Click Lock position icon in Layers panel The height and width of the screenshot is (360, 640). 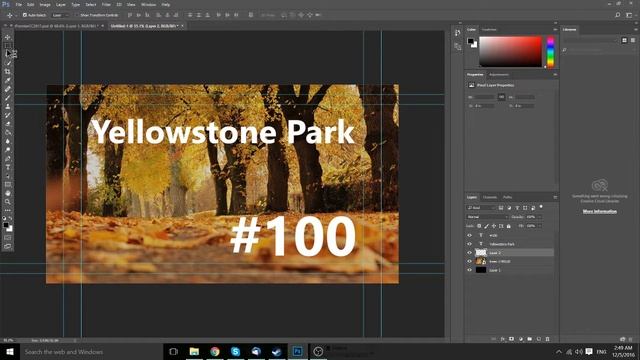click(494, 226)
